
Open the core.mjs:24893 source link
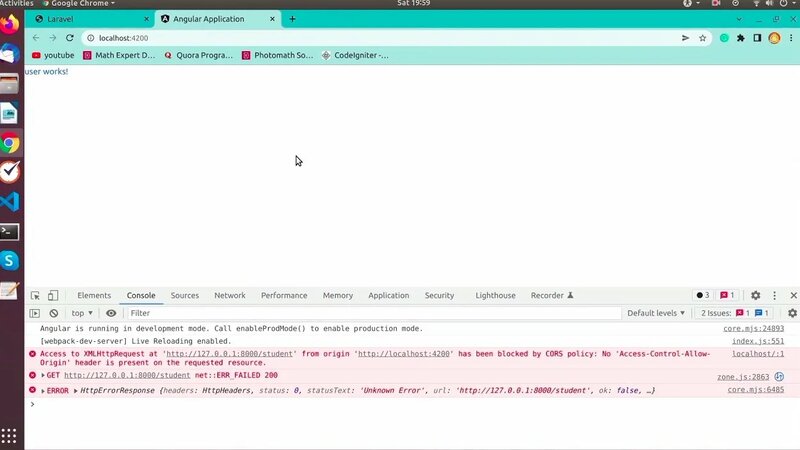(x=754, y=329)
